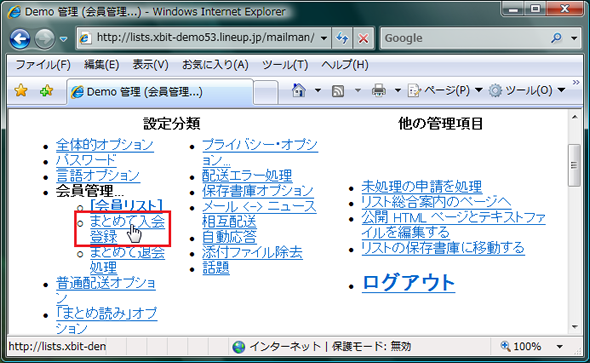Open the 公開 HTML ページとテキストファイルを編集する link
590x363 pixels.
click(x=453, y=225)
